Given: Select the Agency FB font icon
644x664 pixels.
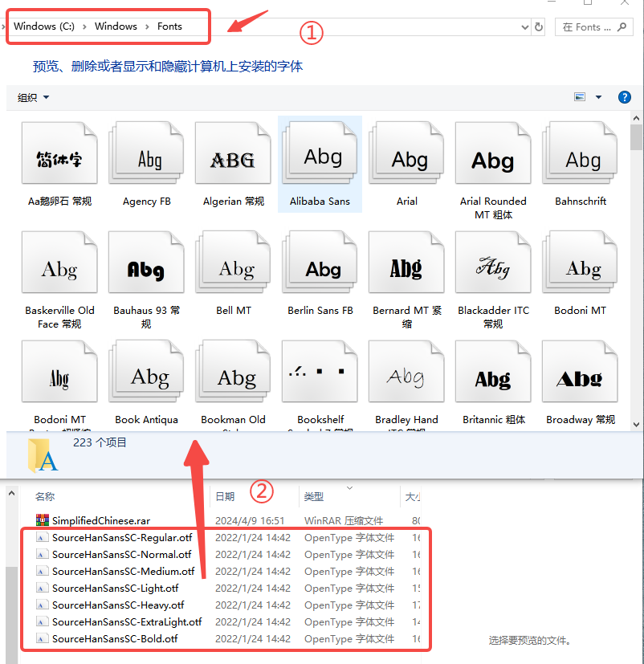Looking at the screenshot, I should (146, 153).
